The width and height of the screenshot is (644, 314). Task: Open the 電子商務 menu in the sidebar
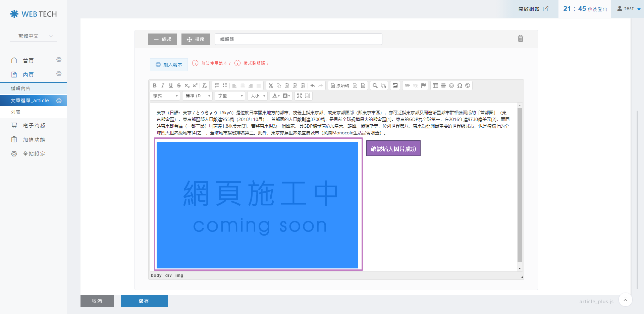tap(34, 125)
